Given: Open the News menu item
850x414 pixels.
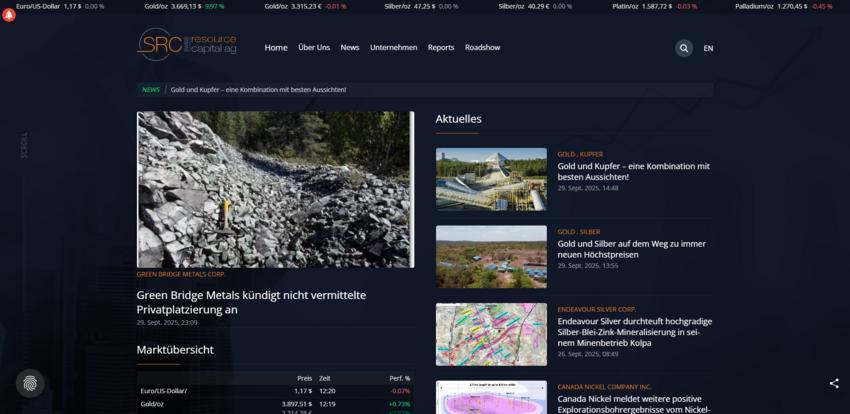Looking at the screenshot, I should click(x=350, y=48).
